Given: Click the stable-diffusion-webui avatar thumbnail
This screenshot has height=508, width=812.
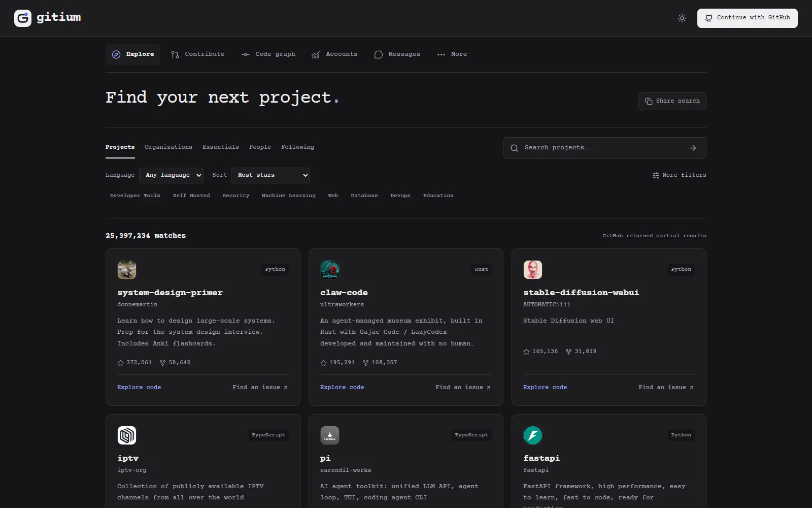Looking at the screenshot, I should (533, 270).
